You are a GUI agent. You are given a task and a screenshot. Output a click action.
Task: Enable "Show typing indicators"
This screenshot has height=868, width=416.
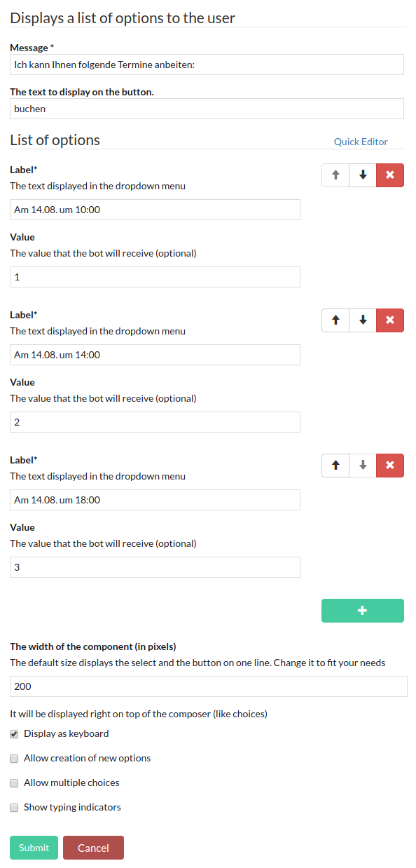[x=14, y=807]
